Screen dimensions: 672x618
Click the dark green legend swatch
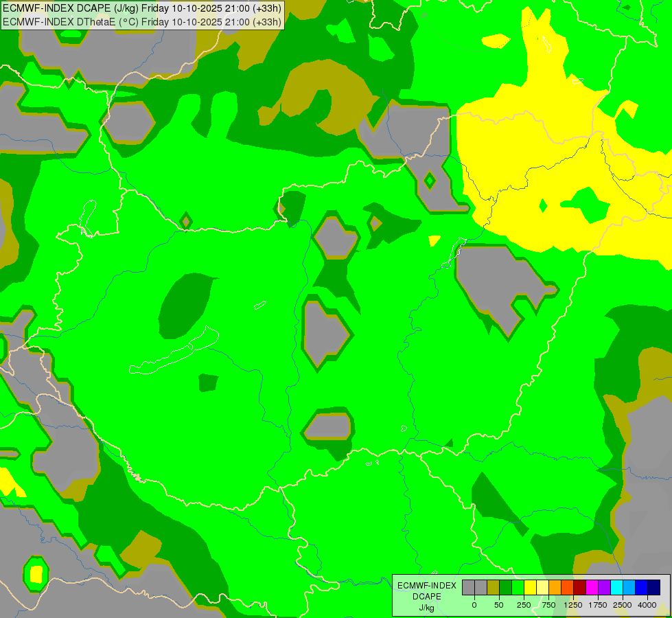click(x=506, y=587)
